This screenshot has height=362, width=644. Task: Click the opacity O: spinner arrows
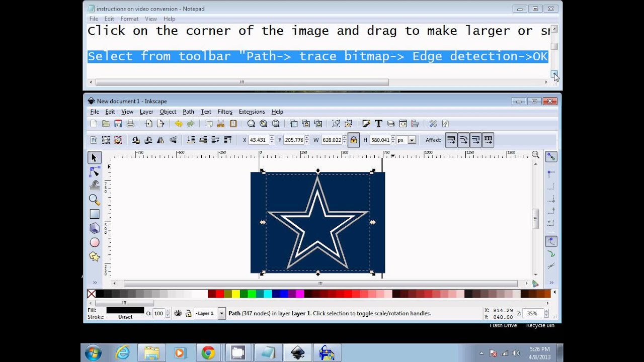coord(168,313)
